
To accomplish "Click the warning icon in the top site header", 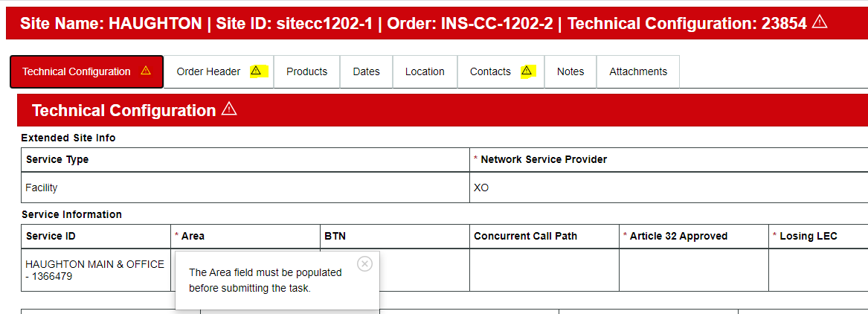I will click(x=820, y=22).
